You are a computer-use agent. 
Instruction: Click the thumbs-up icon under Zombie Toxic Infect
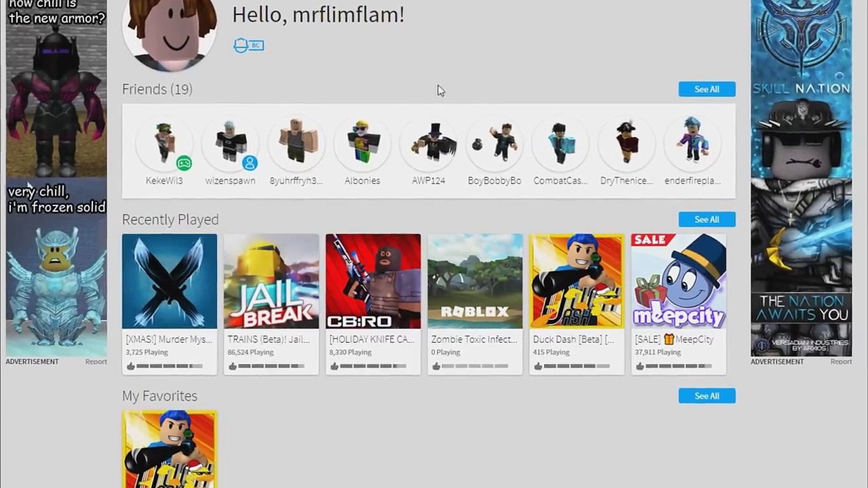click(436, 366)
